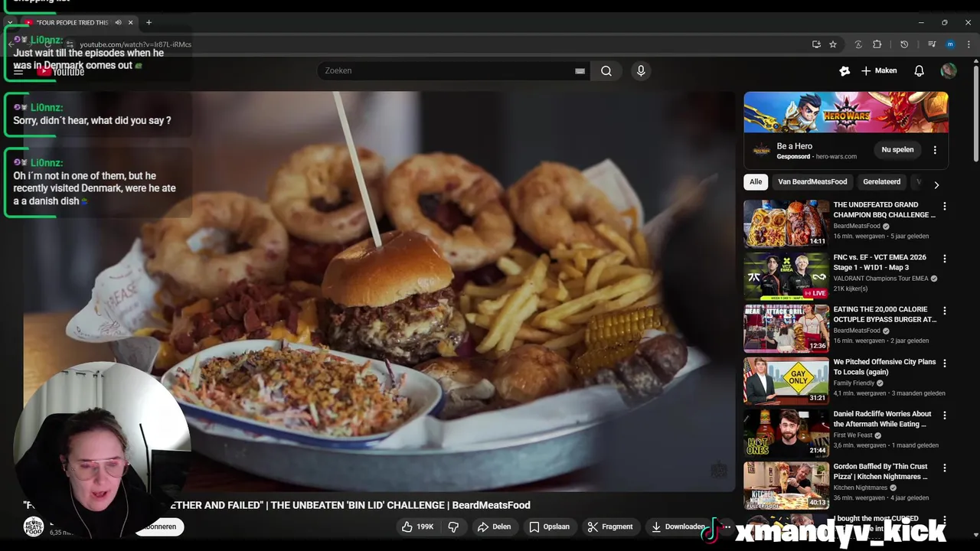Select the Alle filter chip
The height and width of the screenshot is (551, 980).
pyautogui.click(x=756, y=181)
